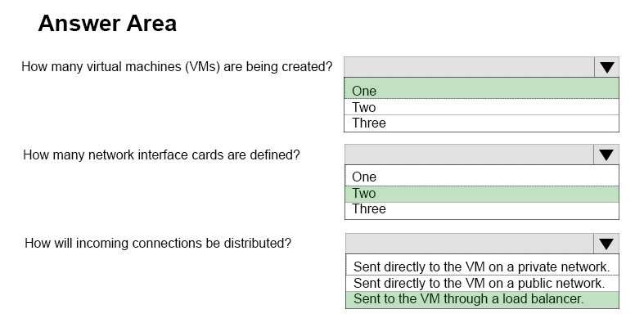
Task: Click the 'Answer Area' heading
Action: [x=107, y=24]
